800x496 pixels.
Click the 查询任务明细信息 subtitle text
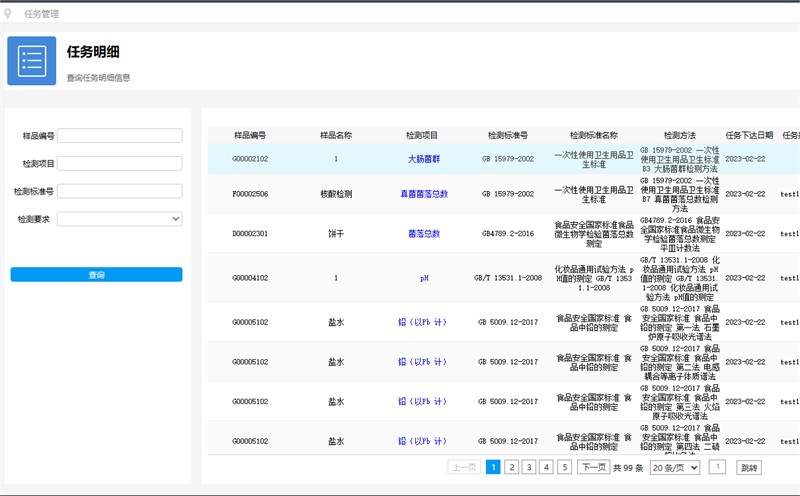(98, 78)
